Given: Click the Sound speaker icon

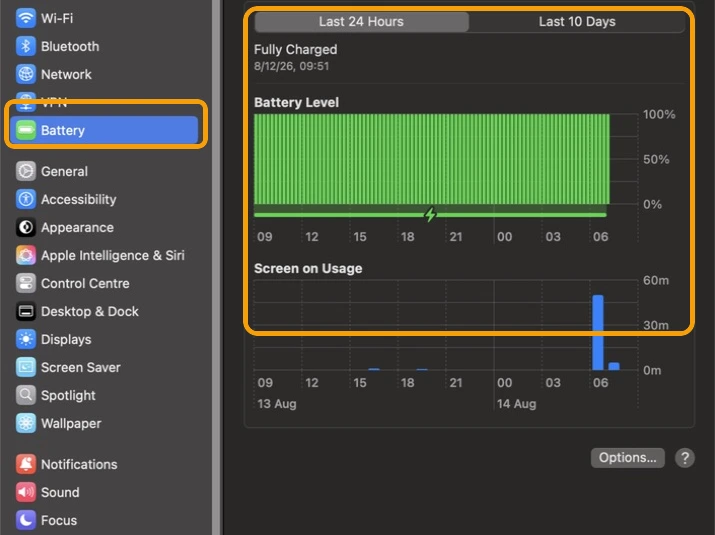Looking at the screenshot, I should click(26, 492).
